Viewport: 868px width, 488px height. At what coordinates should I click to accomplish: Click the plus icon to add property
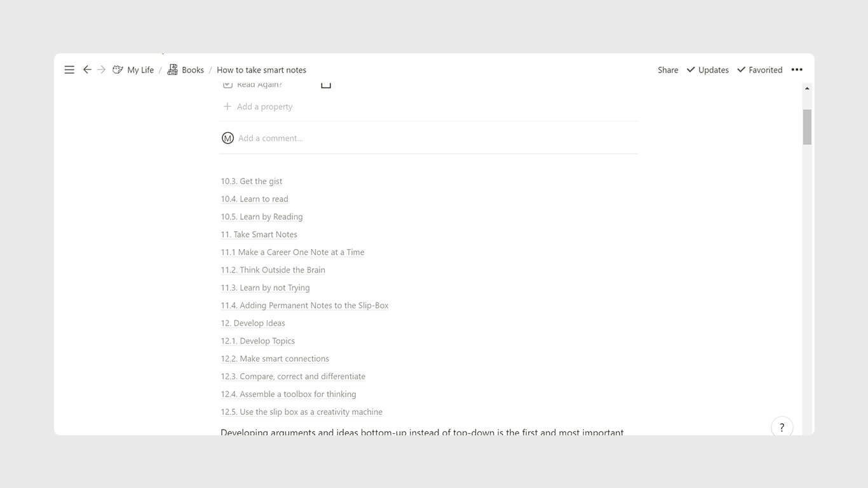click(227, 107)
